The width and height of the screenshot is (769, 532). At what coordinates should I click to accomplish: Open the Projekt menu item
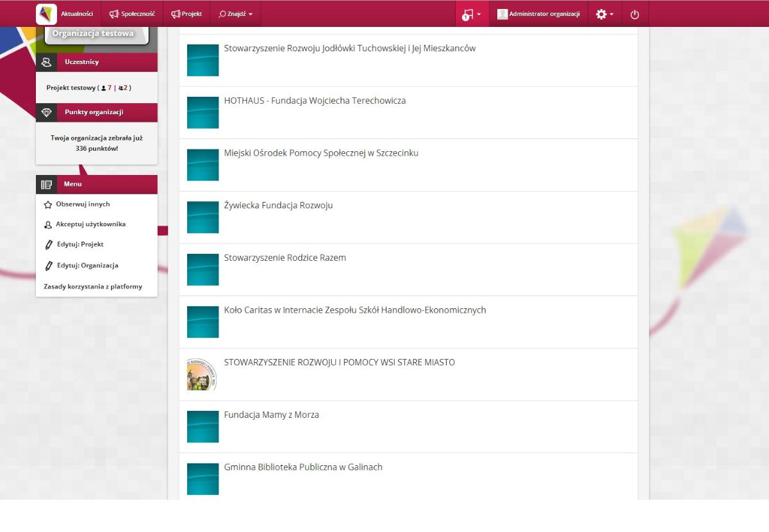pos(186,14)
